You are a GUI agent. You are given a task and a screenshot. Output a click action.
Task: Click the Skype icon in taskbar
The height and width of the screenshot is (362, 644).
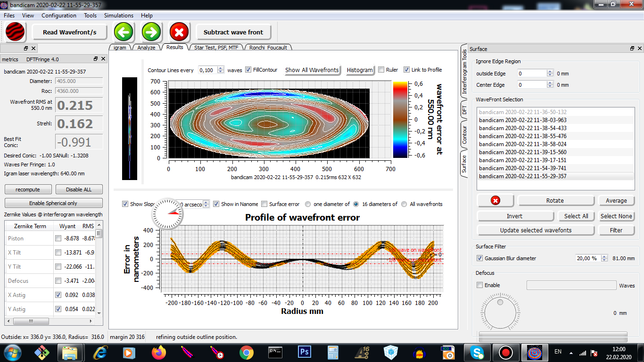point(477,352)
